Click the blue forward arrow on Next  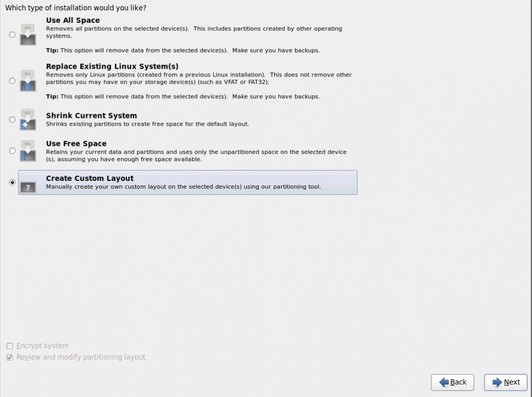point(497,382)
